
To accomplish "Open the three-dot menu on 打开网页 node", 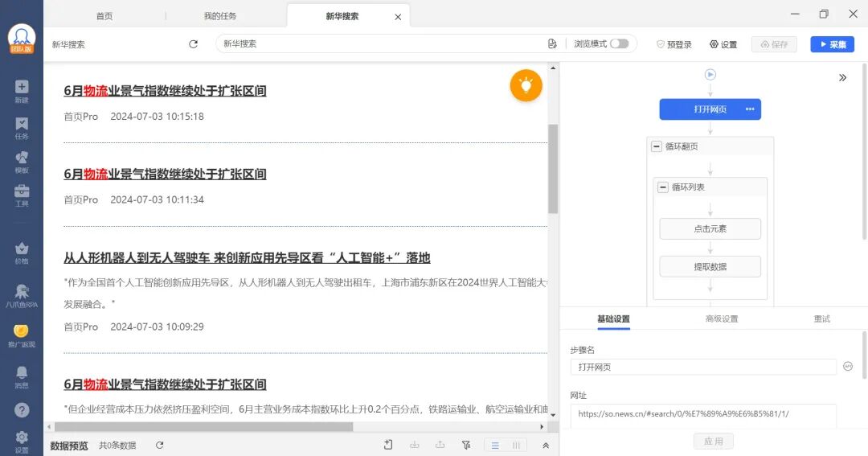I will point(750,109).
